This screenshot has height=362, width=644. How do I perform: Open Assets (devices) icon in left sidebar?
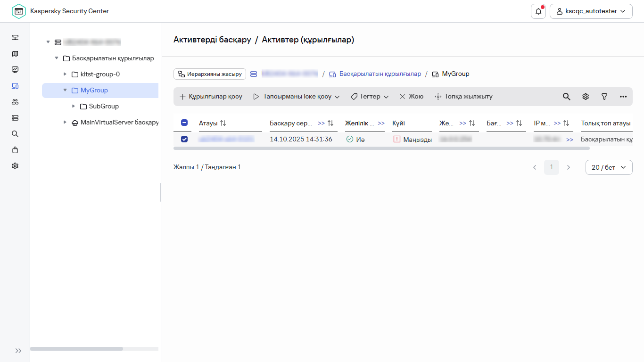15,86
